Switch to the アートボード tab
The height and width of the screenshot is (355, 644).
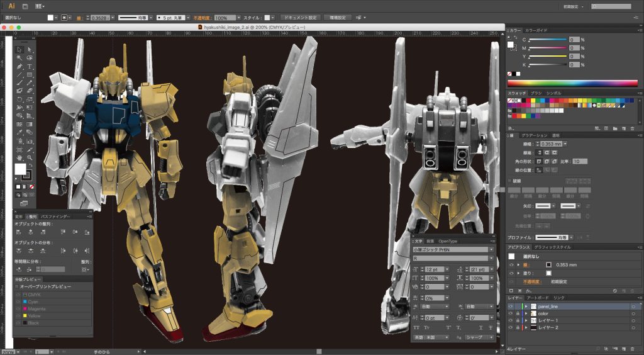pos(539,298)
